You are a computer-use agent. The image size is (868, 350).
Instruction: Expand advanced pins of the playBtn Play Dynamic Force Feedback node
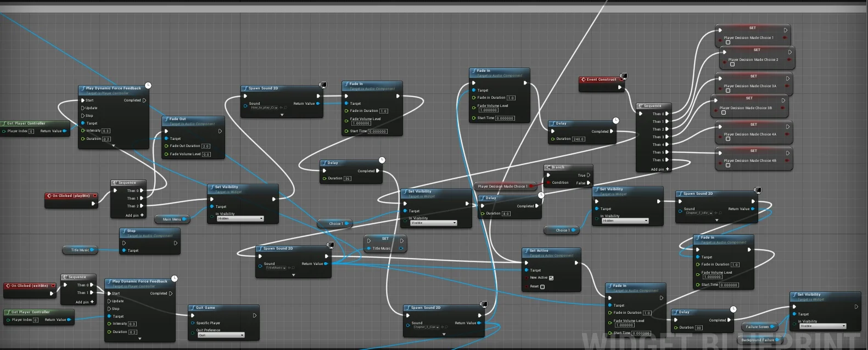tap(114, 146)
